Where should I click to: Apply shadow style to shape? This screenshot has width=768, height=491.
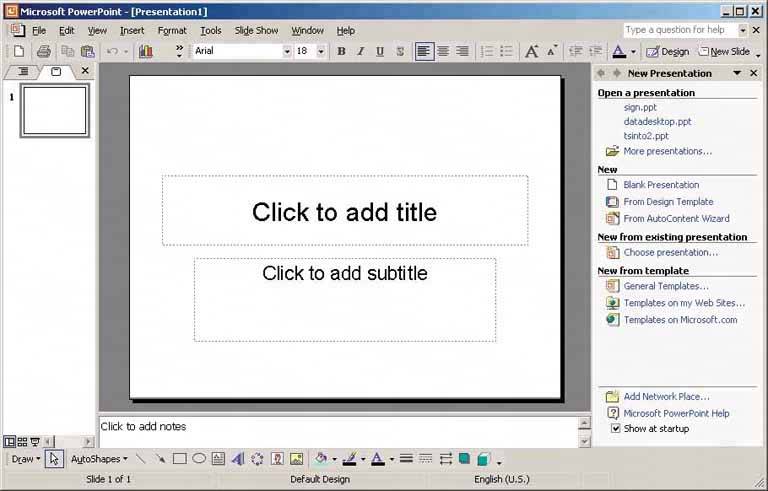point(464,459)
